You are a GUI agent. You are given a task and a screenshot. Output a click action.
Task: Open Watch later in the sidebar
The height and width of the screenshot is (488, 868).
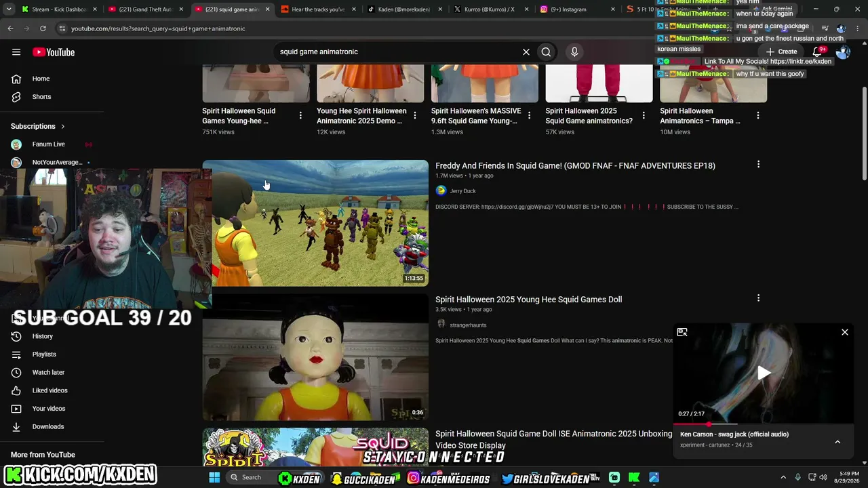coord(48,372)
